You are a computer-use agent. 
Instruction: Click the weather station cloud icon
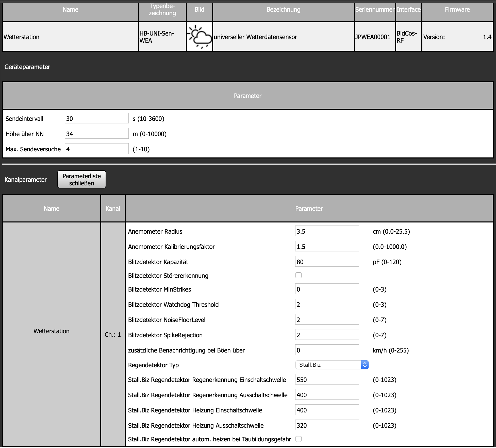point(200,37)
